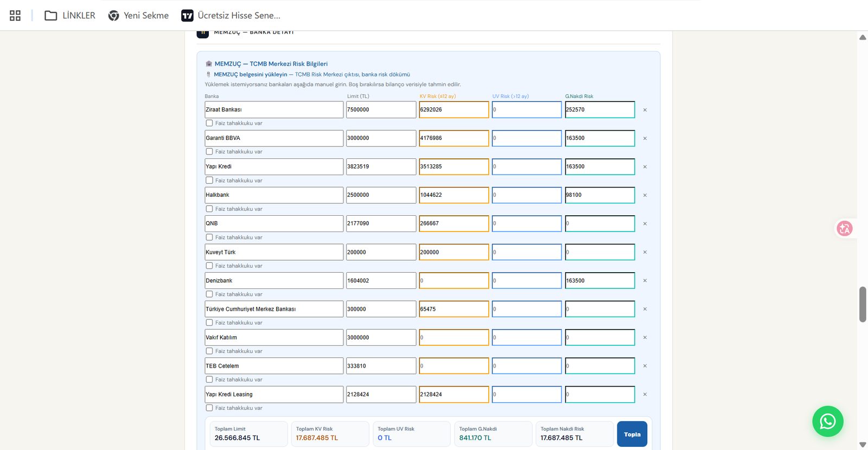This screenshot has width=868, height=450.
Task: Edit the Ziraat Bankası bank name field
Action: pos(274,110)
